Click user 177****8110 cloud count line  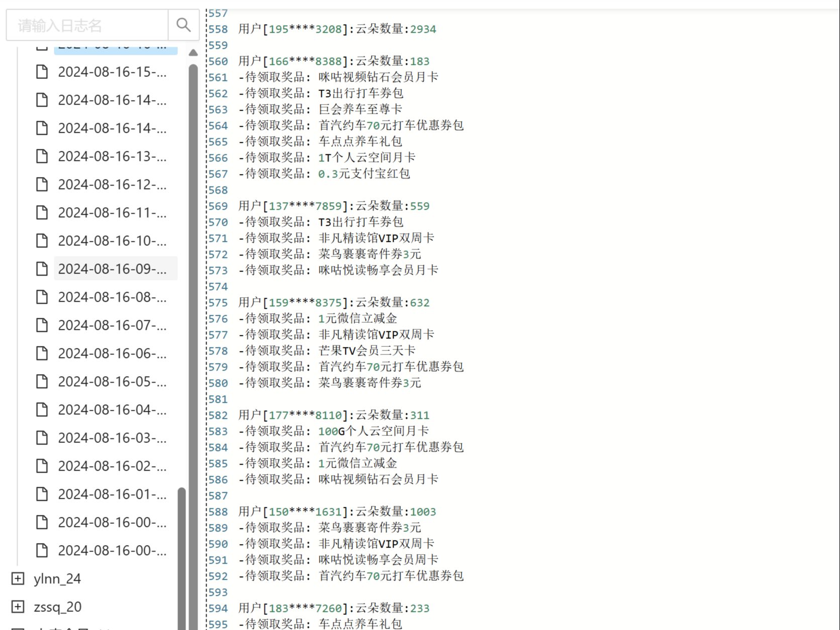[x=334, y=415]
